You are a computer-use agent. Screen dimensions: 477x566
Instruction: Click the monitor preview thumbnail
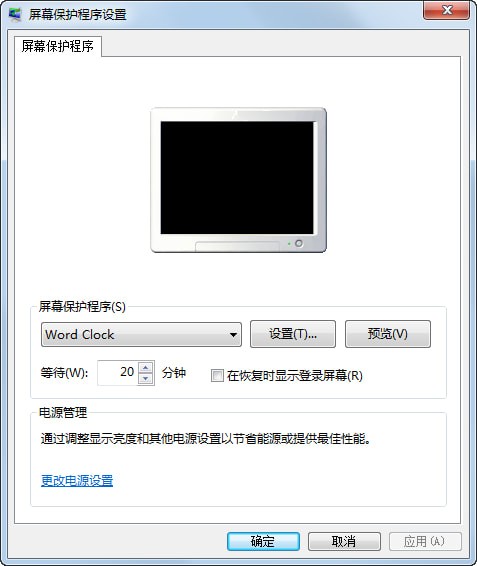point(238,180)
